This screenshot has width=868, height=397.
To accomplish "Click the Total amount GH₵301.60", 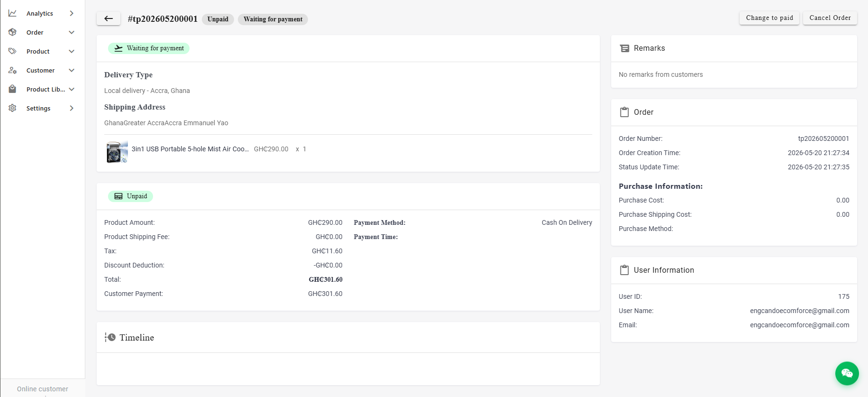I will point(325,279).
